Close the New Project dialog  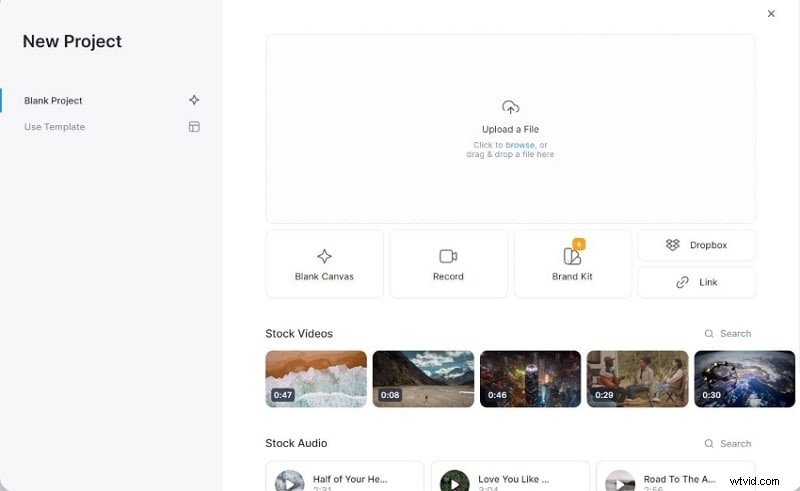771,14
